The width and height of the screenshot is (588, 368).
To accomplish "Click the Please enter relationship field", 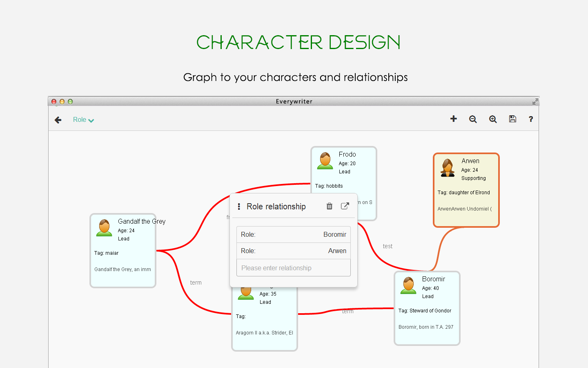I will (294, 268).
